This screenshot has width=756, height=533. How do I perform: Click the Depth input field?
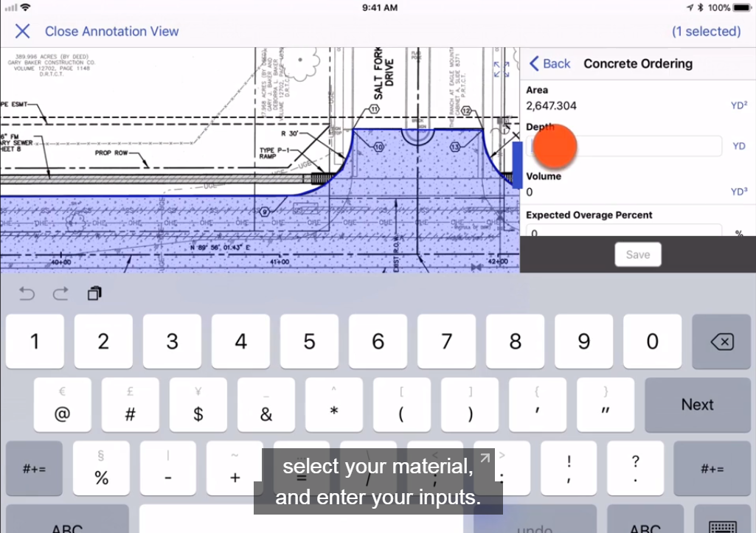click(x=627, y=146)
